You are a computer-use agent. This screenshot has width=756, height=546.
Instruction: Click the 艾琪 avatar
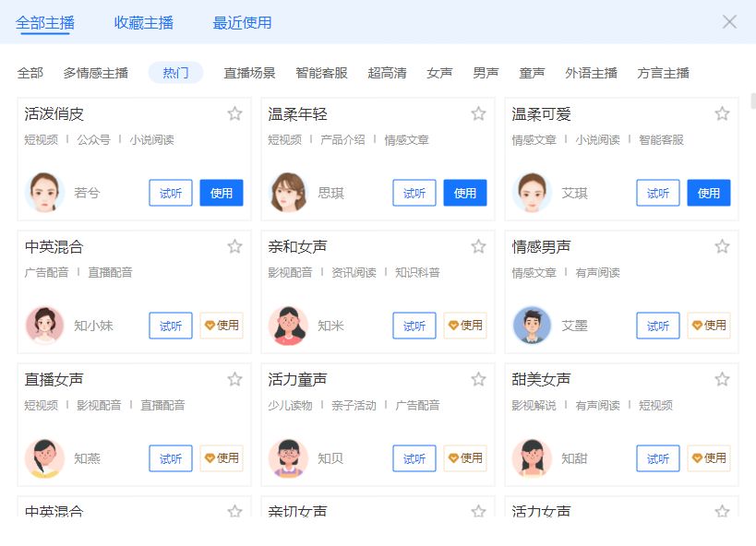pyautogui.click(x=532, y=193)
